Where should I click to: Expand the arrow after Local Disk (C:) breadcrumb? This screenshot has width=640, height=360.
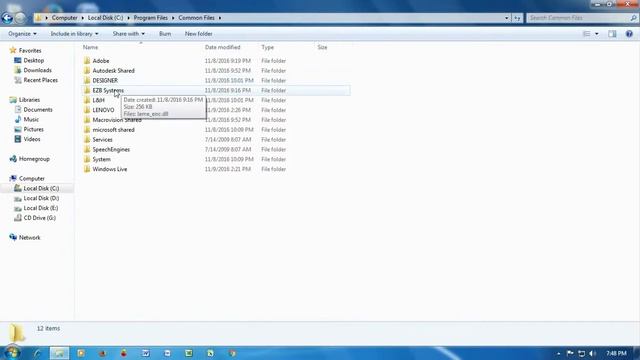[128, 18]
